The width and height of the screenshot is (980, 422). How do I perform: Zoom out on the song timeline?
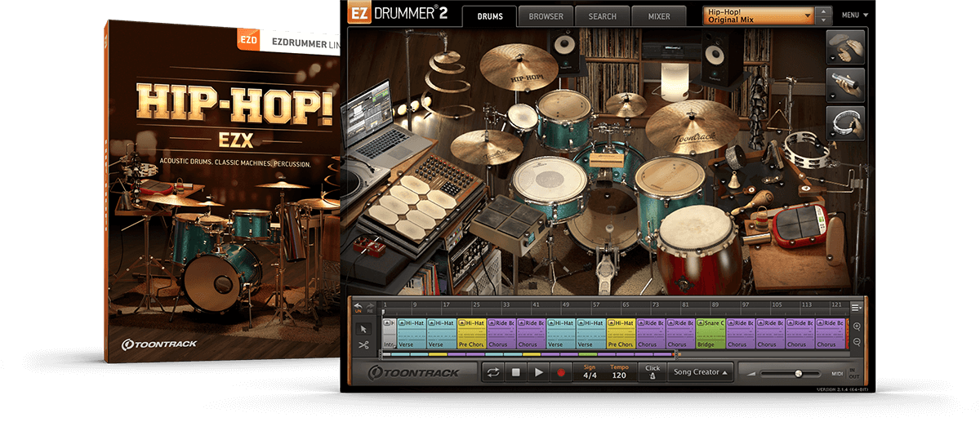tap(855, 343)
